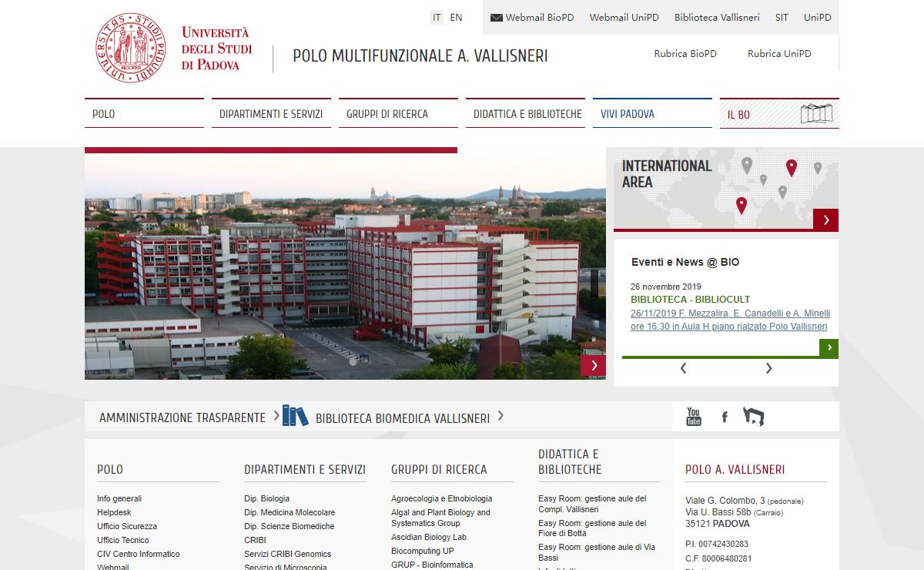Select the slideshow pagination dot
Screen dimensions: 924x570
click(x=353, y=361)
